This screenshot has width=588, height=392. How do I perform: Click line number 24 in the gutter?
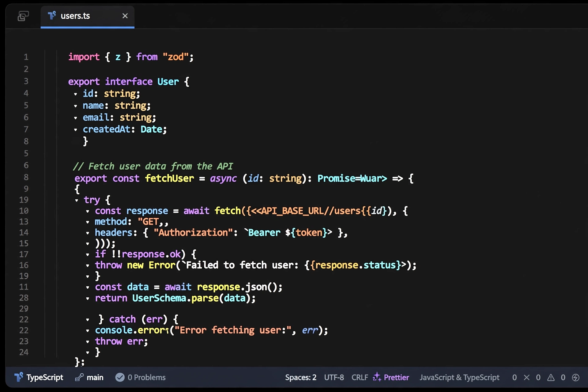(x=24, y=352)
